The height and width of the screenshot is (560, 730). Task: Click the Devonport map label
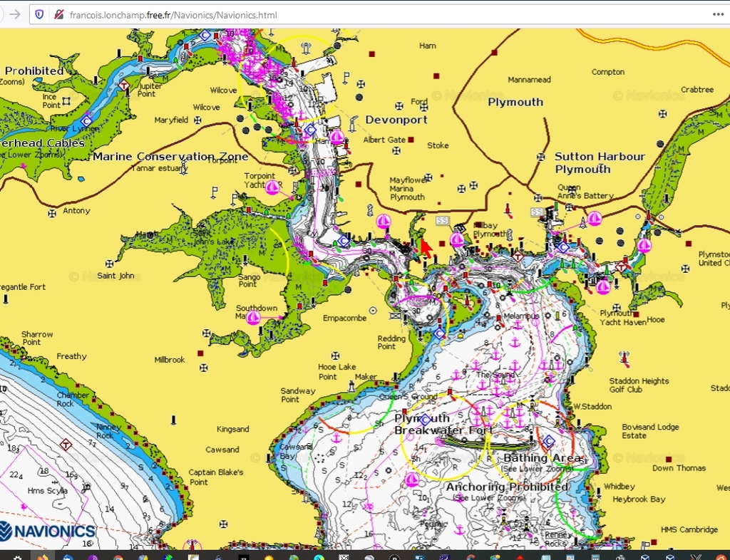point(396,120)
